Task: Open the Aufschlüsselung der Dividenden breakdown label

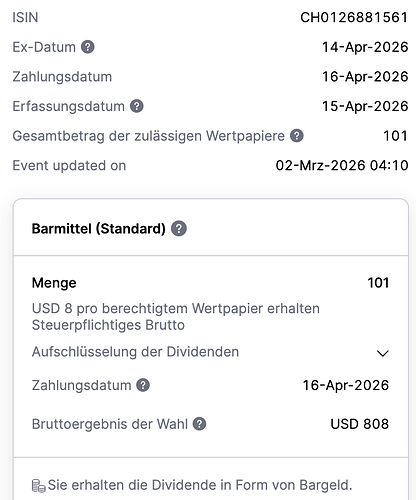Action: coord(135,352)
